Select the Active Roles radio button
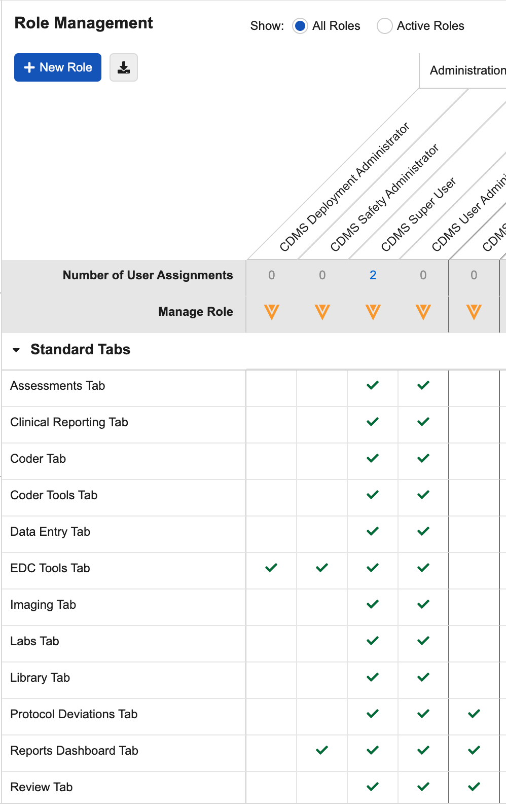 click(x=385, y=26)
